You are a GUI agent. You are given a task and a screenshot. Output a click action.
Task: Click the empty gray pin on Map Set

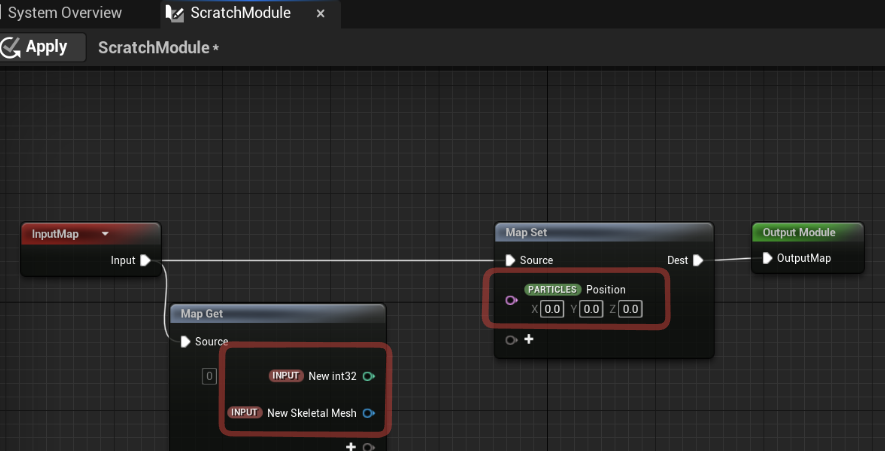click(511, 340)
